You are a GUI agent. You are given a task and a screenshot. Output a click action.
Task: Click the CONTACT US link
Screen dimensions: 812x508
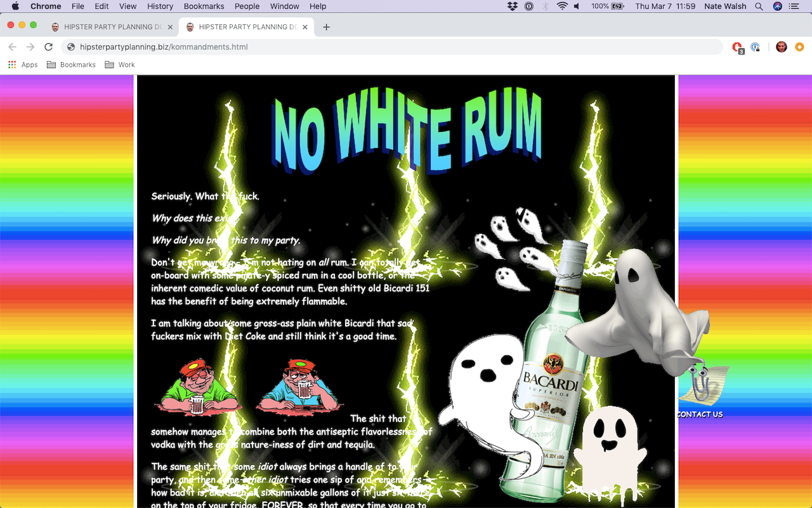700,414
